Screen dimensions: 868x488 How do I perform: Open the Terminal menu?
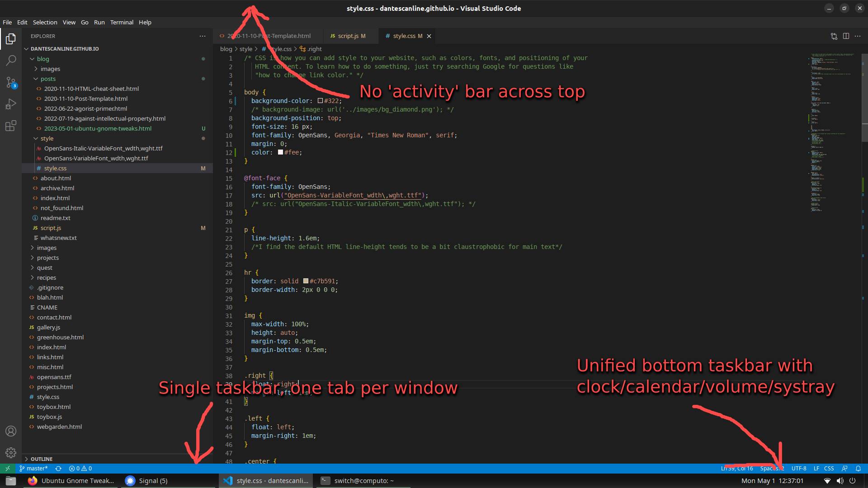click(122, 22)
